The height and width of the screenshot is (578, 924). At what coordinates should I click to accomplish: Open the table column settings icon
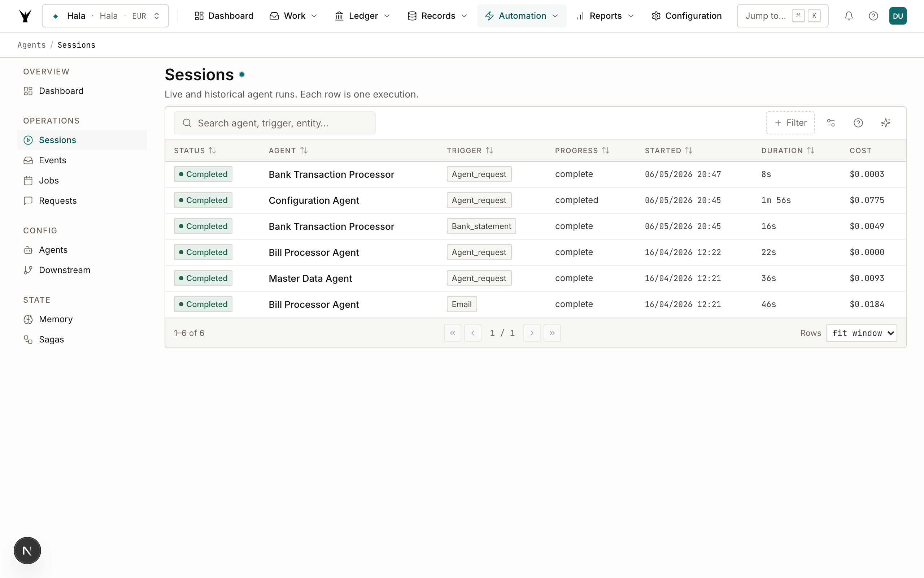click(x=831, y=123)
